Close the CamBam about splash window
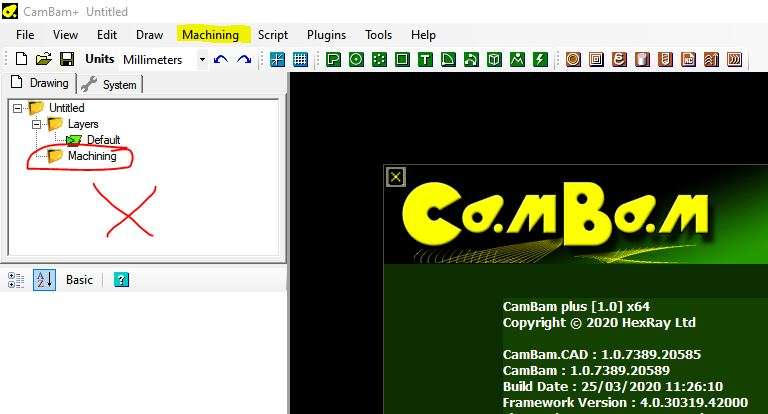 click(396, 177)
